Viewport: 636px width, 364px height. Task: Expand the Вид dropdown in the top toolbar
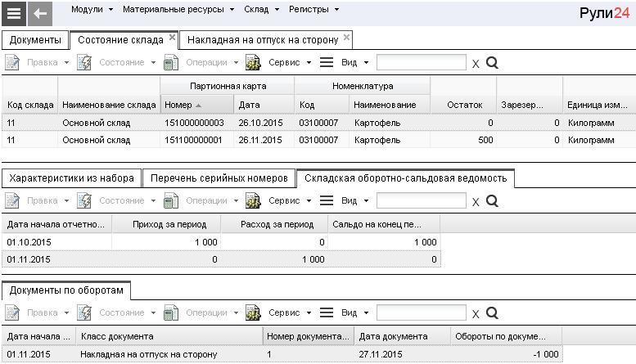(366, 63)
